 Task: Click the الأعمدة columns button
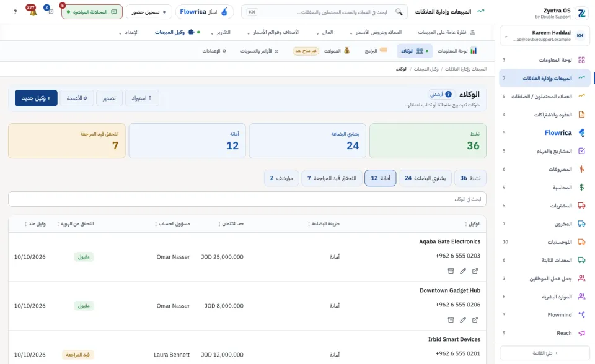click(77, 98)
